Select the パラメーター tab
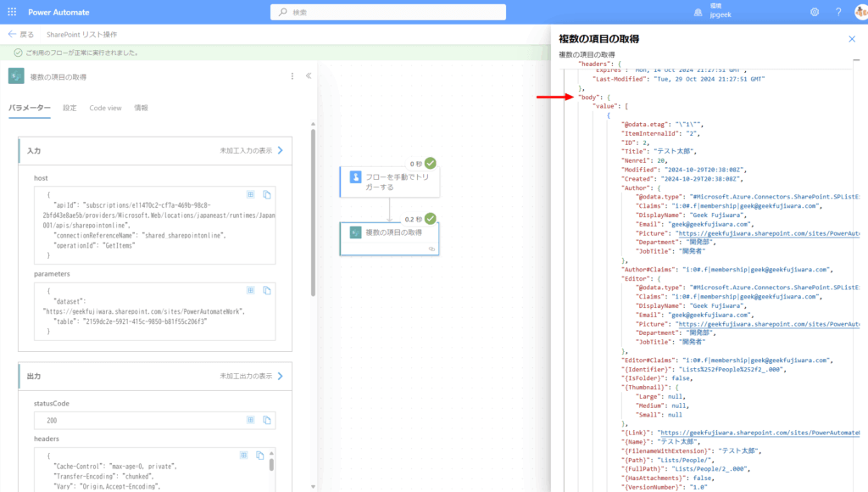Image resolution: width=868 pixels, height=492 pixels. [x=30, y=108]
